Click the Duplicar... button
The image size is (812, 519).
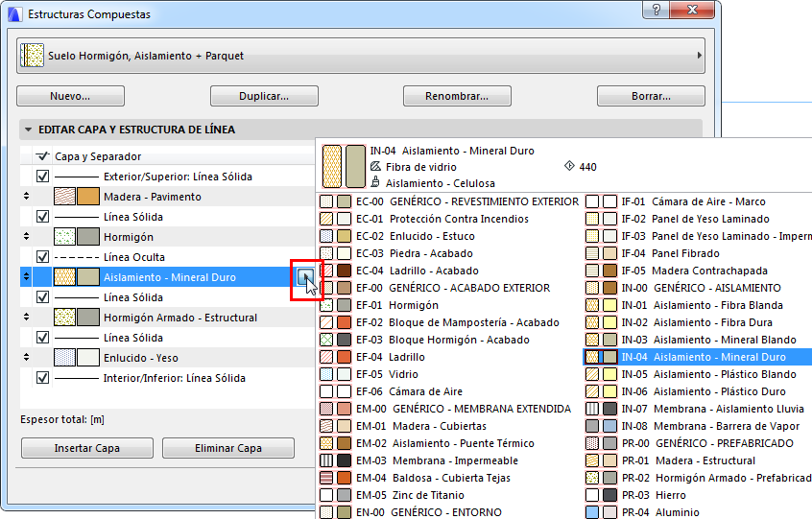point(264,96)
